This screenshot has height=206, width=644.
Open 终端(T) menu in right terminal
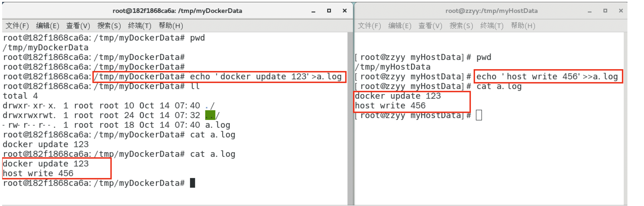pos(492,26)
